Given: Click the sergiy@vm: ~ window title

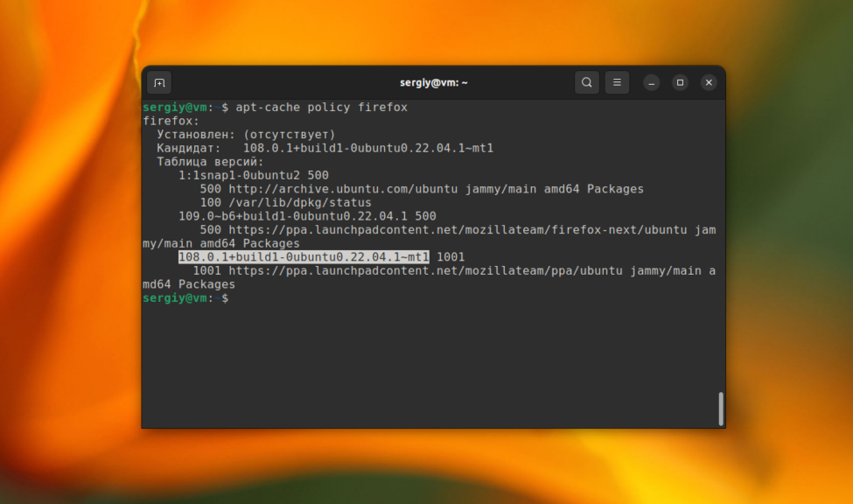Looking at the screenshot, I should point(434,83).
